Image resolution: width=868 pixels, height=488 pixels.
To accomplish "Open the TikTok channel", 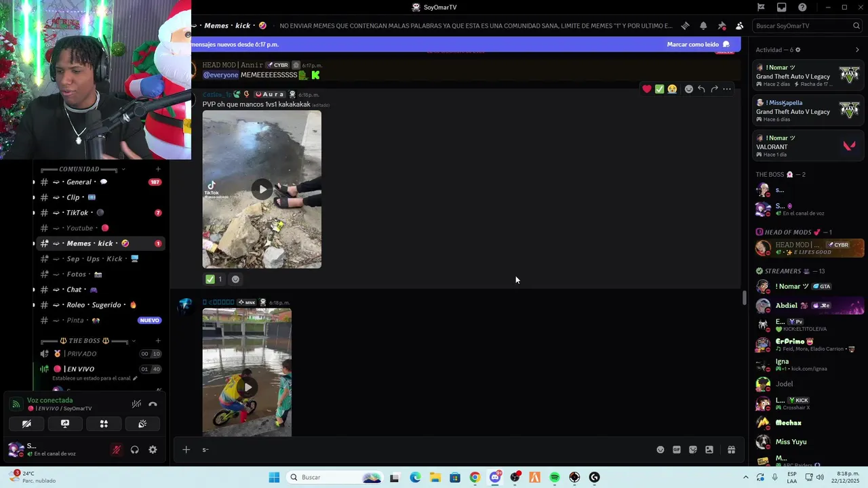I will pyautogui.click(x=101, y=213).
